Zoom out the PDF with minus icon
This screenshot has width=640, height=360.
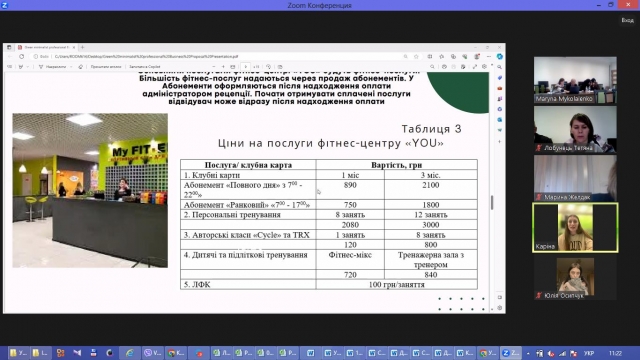tap(213, 67)
